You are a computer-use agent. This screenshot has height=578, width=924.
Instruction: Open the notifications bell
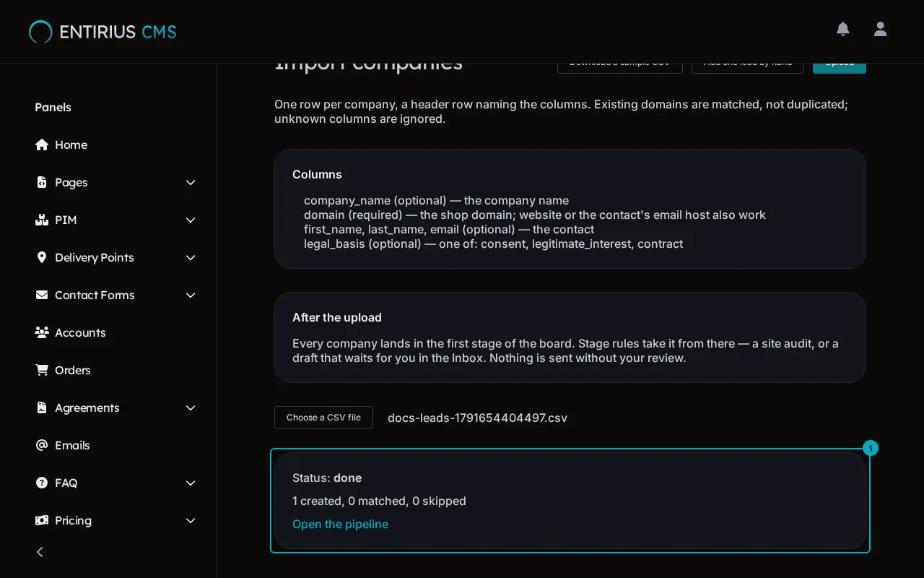tap(842, 29)
